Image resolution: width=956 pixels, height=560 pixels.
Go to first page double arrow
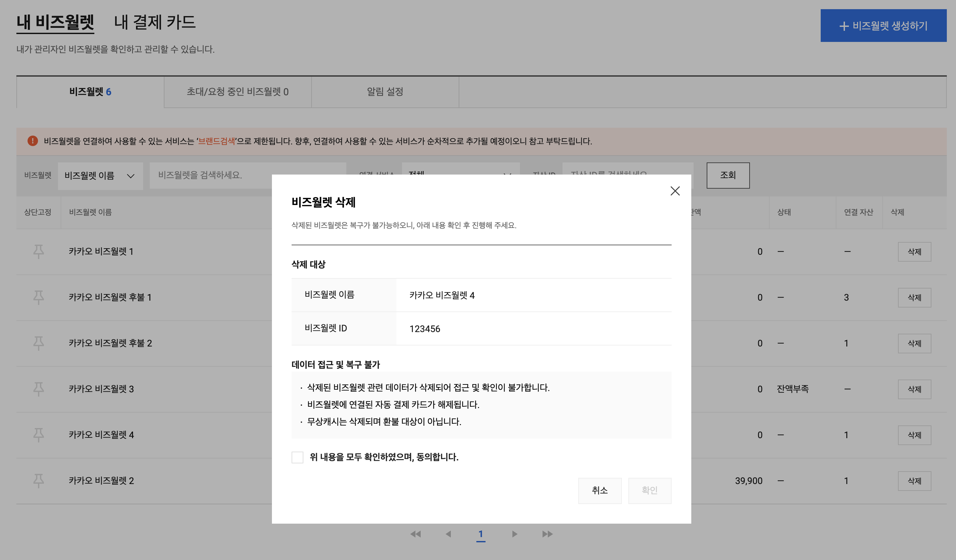pos(415,534)
